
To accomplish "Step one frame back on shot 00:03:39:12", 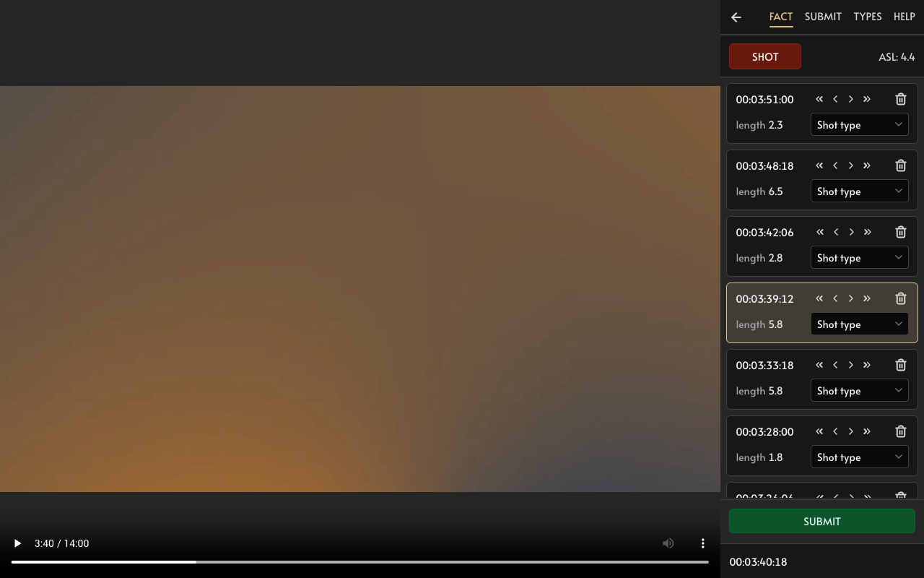I will point(835,298).
